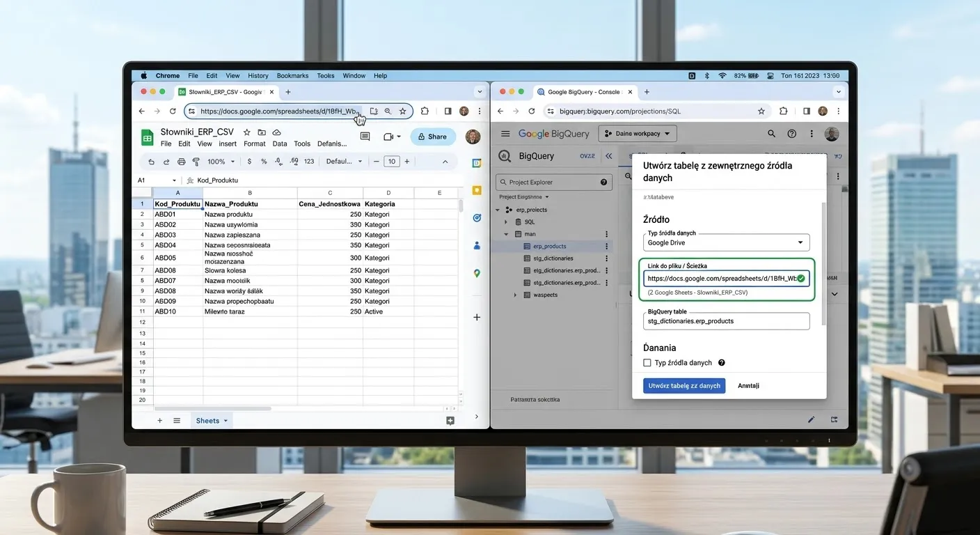This screenshot has width=980, height=535.
Task: Star the Słowniki_ERP_CSV document
Action: [x=246, y=132]
